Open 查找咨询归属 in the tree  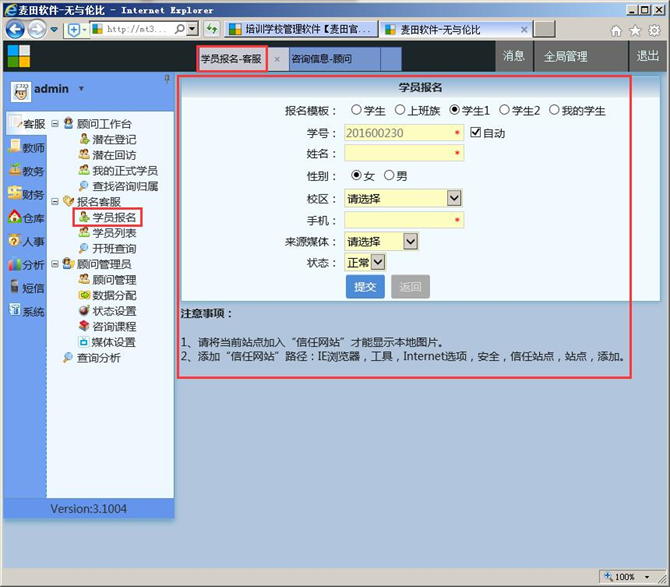[118, 186]
